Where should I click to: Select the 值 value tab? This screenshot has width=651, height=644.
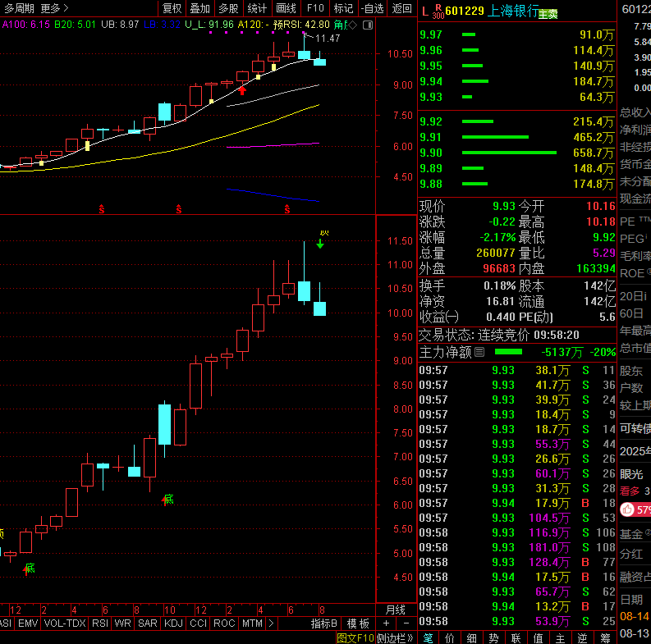point(538,637)
